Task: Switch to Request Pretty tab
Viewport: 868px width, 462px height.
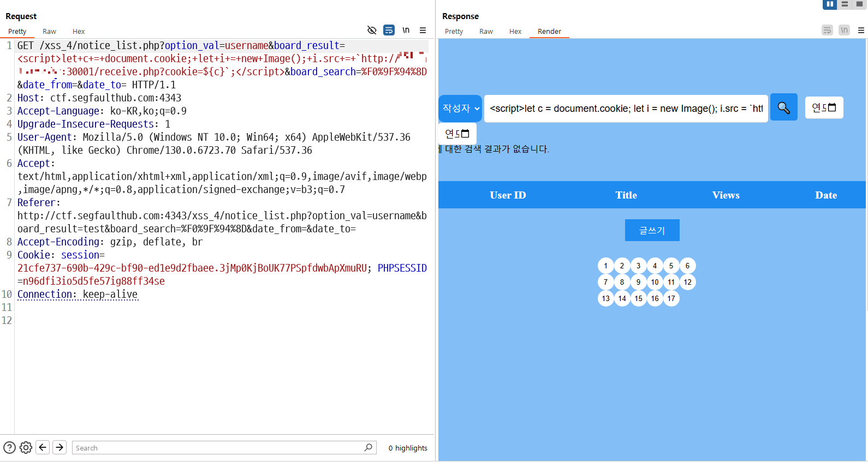Action: point(17,31)
